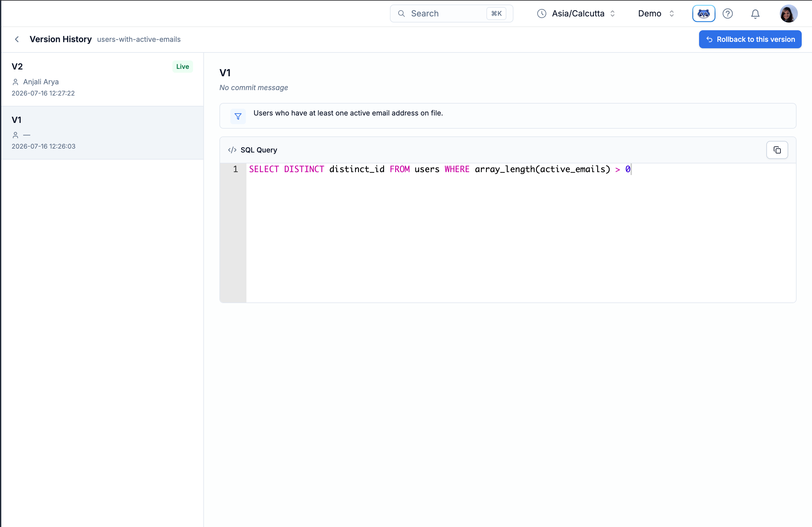Click the SQL Query panel label

pos(259,150)
